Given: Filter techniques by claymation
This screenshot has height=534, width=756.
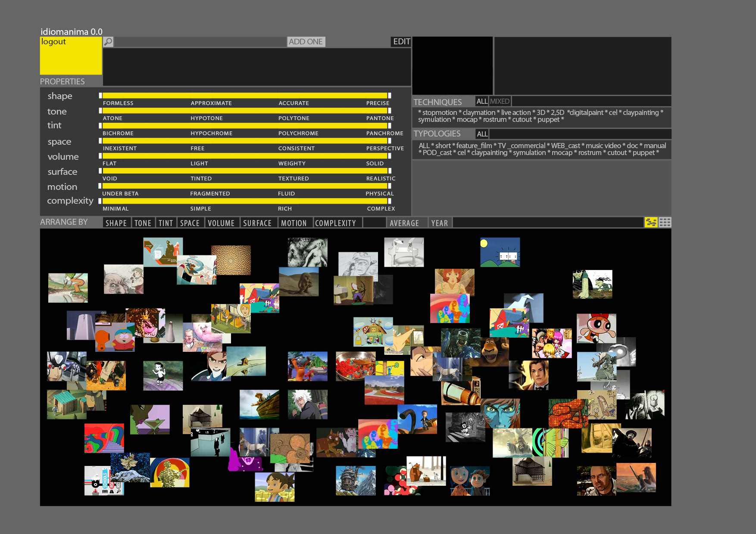Looking at the screenshot, I should [479, 112].
